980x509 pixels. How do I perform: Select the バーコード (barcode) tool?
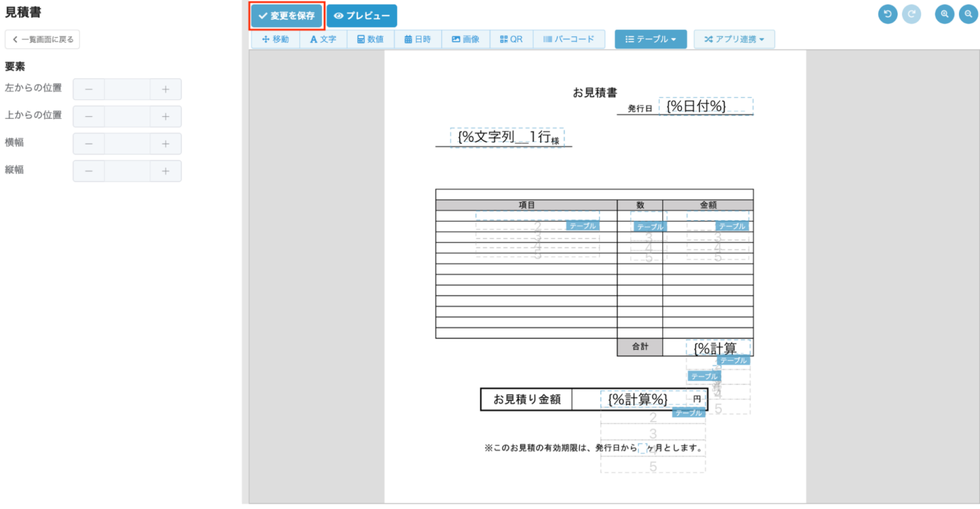point(568,39)
